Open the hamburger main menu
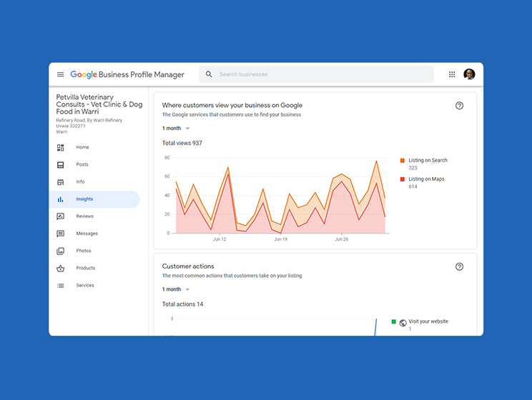This screenshot has width=532, height=400. coord(60,74)
